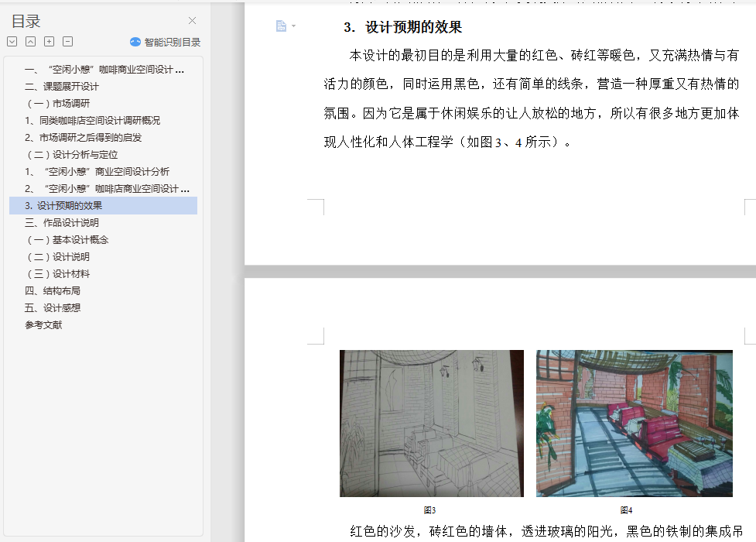The height and width of the screenshot is (542, 756).
Task: Select outline entry 参考文献
Action: (x=43, y=325)
